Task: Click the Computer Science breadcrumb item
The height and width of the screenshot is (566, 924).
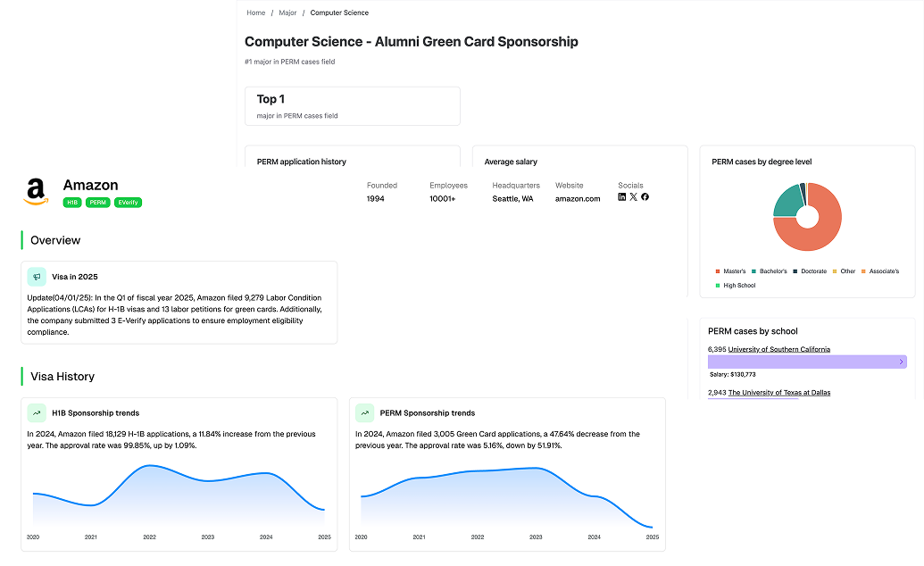Action: [x=339, y=12]
